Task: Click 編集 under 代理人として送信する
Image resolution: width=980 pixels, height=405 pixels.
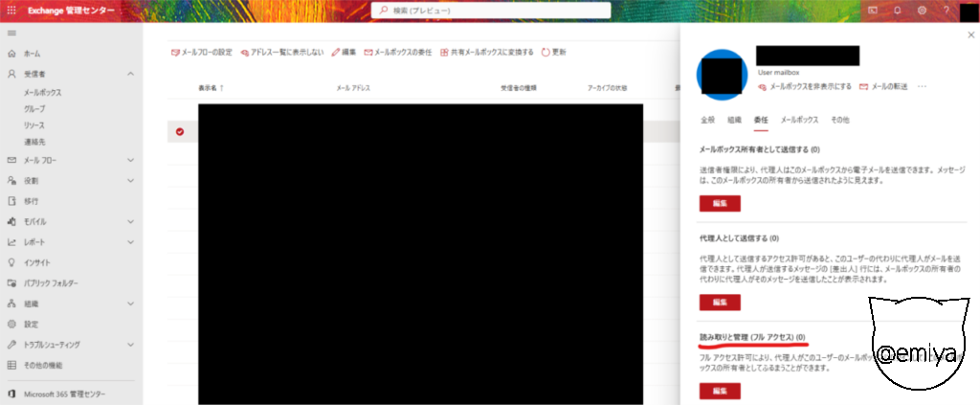Action: click(x=719, y=302)
